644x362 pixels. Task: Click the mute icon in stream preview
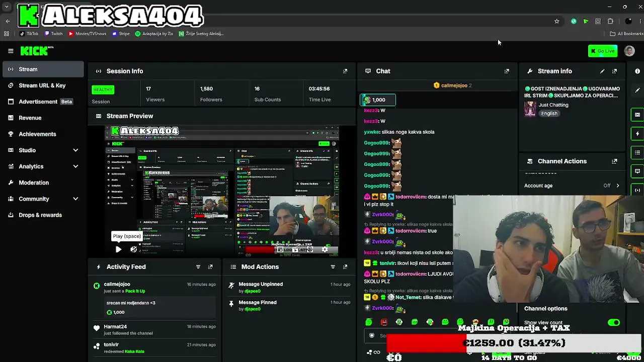[x=133, y=249]
